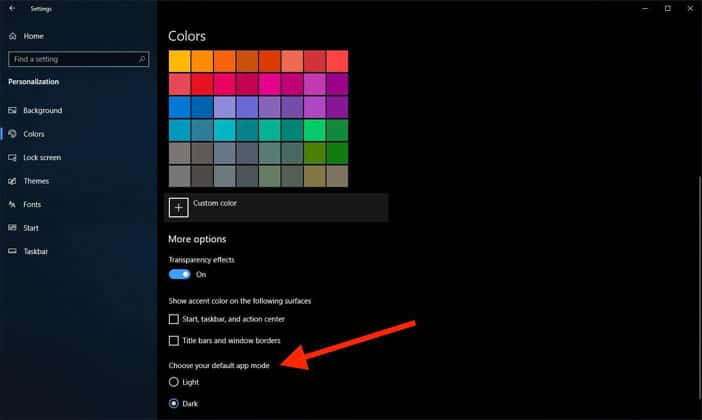
Task: Pick the bright red swatch ending first row
Action: (337, 61)
